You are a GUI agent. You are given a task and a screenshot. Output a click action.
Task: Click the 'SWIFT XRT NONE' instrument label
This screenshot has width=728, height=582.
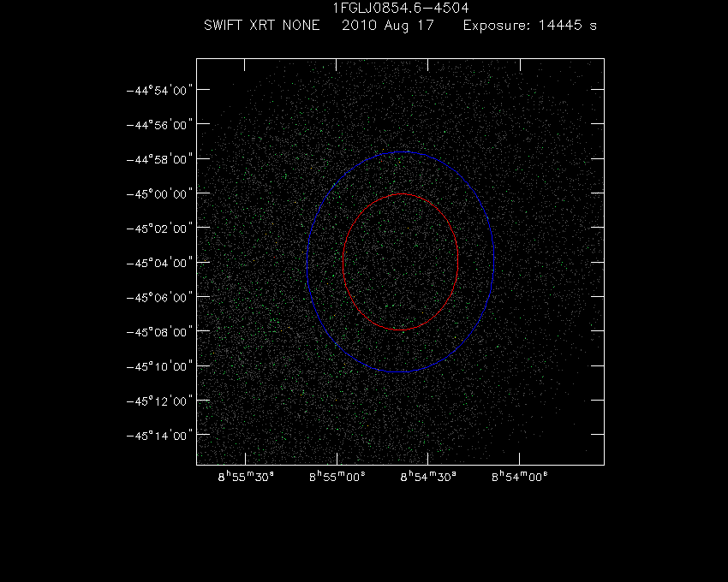[262, 25]
